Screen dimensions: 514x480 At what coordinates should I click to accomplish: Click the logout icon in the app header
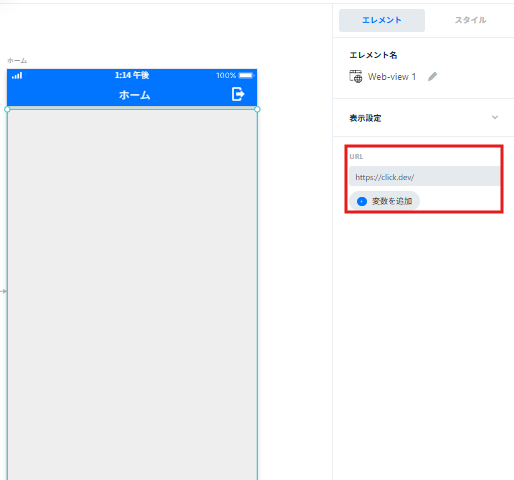tap(238, 94)
